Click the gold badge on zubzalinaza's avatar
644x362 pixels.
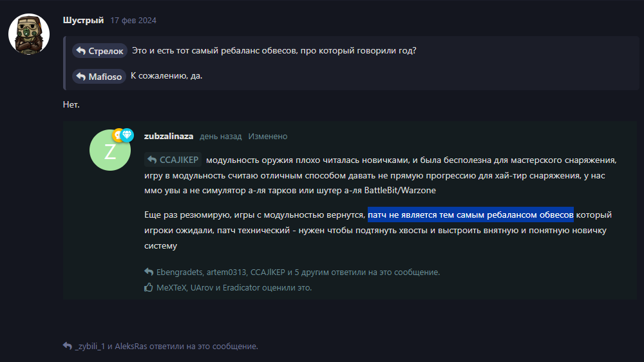point(118,135)
